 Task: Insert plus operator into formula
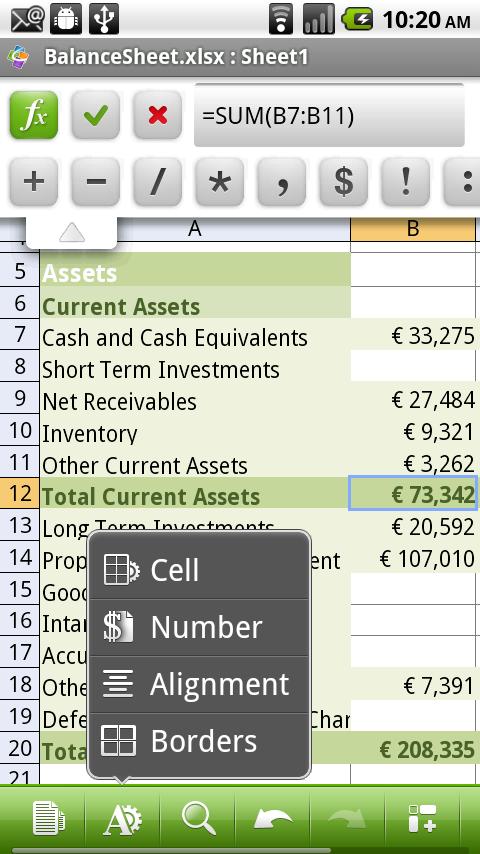[x=34, y=181]
